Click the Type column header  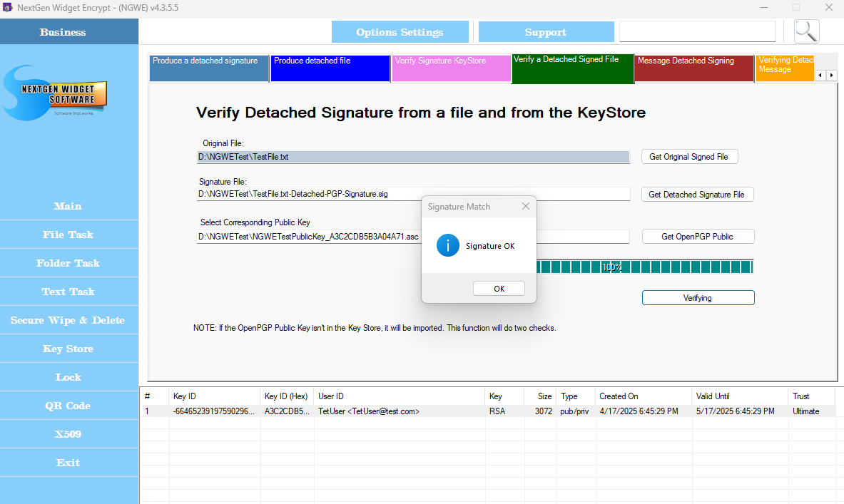[x=576, y=396]
